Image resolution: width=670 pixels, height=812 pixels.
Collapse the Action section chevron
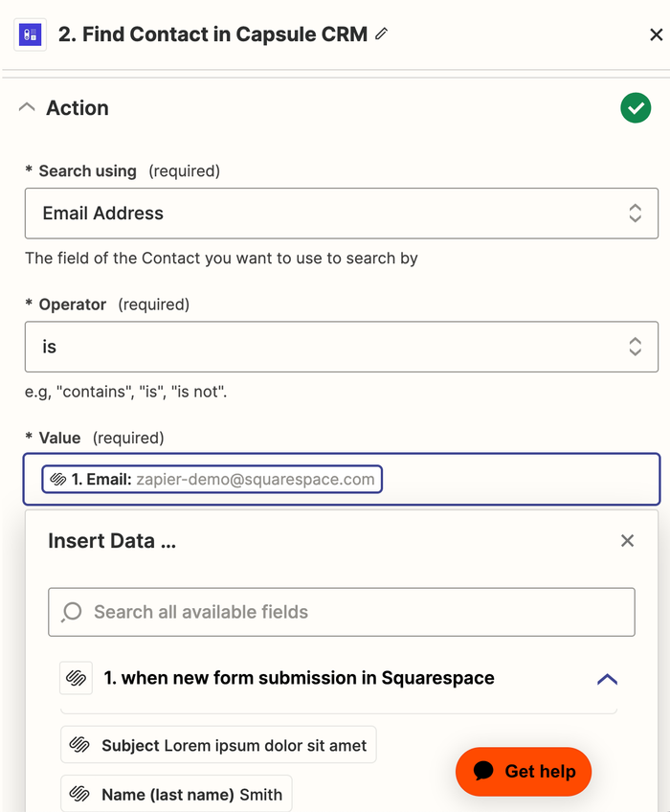(x=27, y=107)
